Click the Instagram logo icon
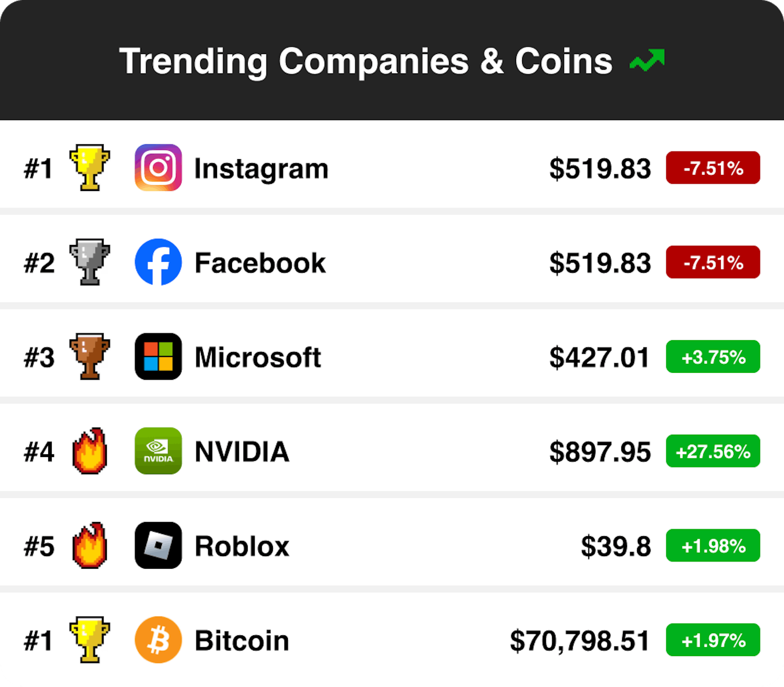Image resolution: width=784 pixels, height=687 pixels. [x=158, y=168]
